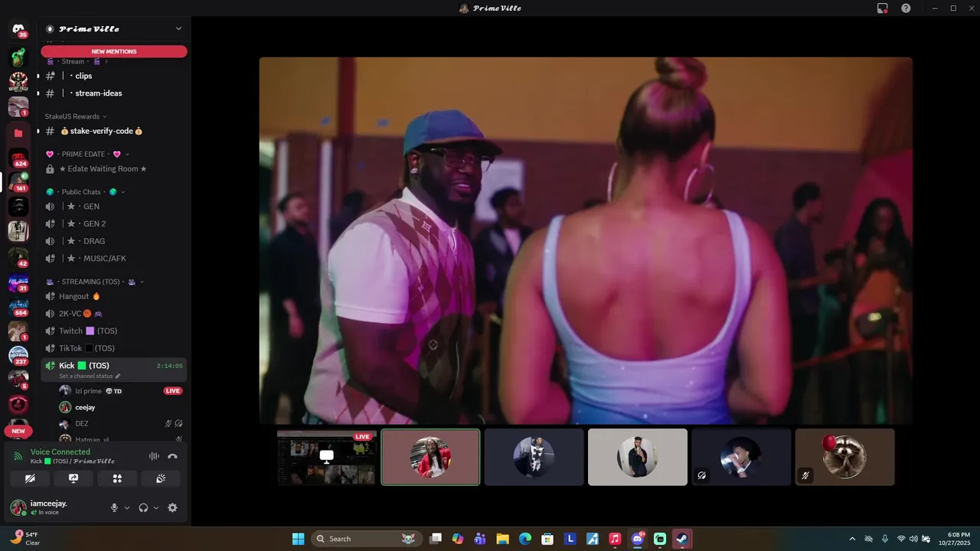980x551 pixels.
Task: Collapse the StakeUS Rewards category
Action: tap(76, 116)
